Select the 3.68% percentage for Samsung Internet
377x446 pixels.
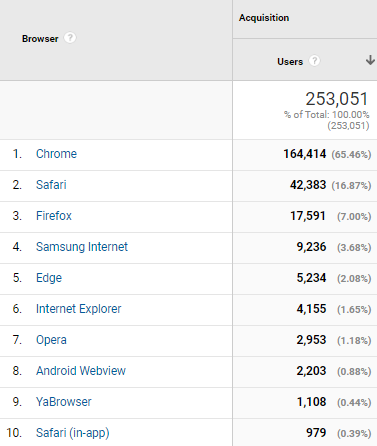(x=354, y=248)
